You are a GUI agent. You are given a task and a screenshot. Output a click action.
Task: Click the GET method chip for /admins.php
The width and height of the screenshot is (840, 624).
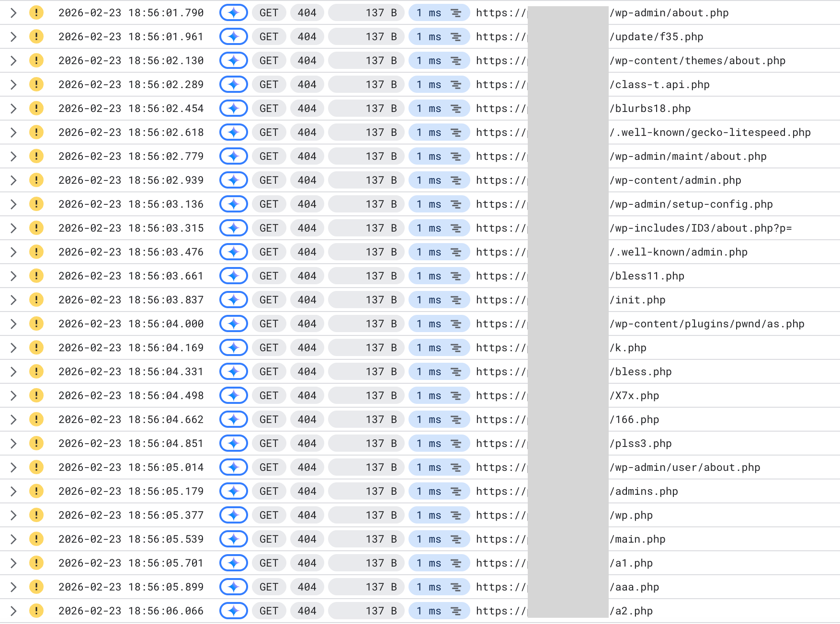pos(269,491)
